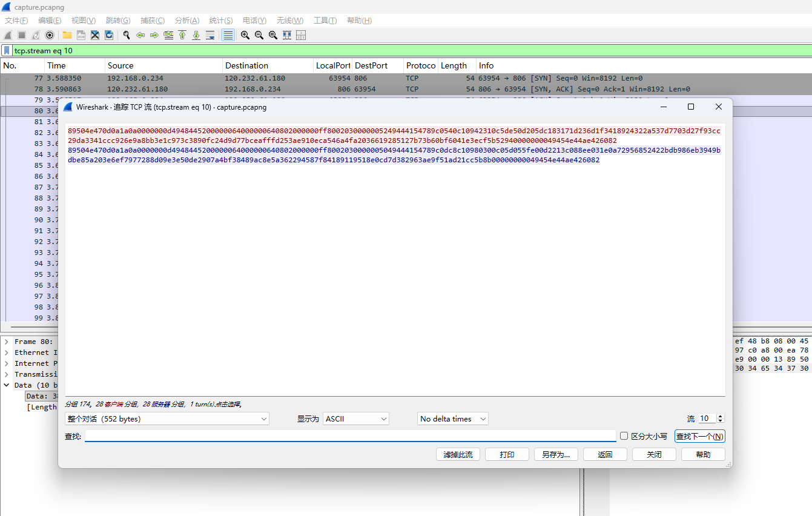Open the 显示为 ASCII format dropdown
The image size is (812, 516).
click(x=356, y=419)
